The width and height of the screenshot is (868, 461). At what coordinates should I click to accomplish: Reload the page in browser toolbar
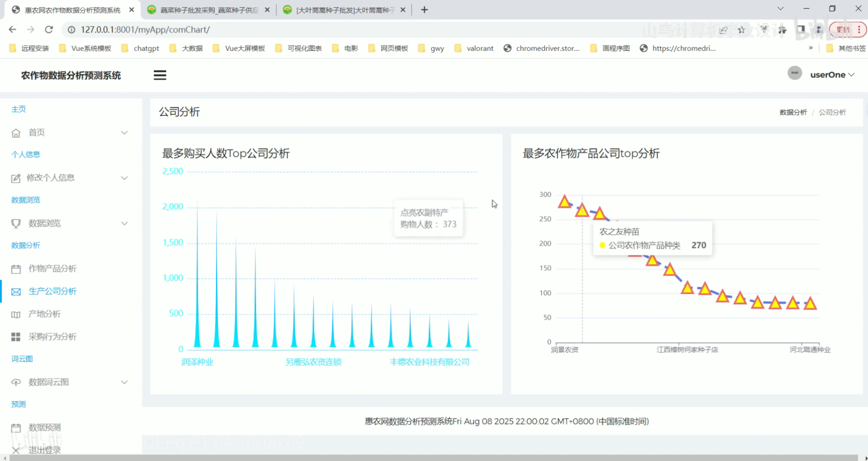pyautogui.click(x=49, y=29)
